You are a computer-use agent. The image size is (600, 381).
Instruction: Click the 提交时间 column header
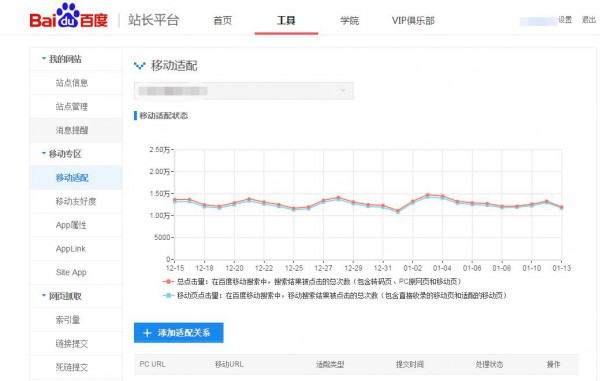point(409,364)
